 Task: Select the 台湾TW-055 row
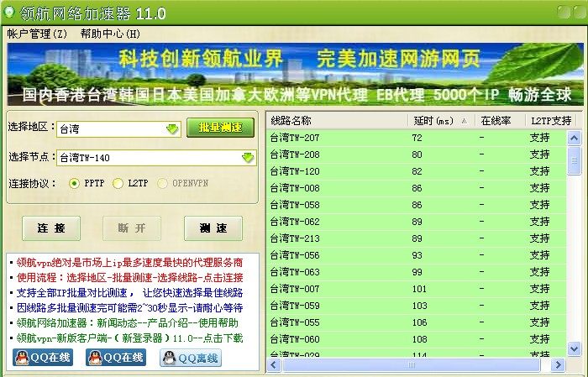point(417,322)
